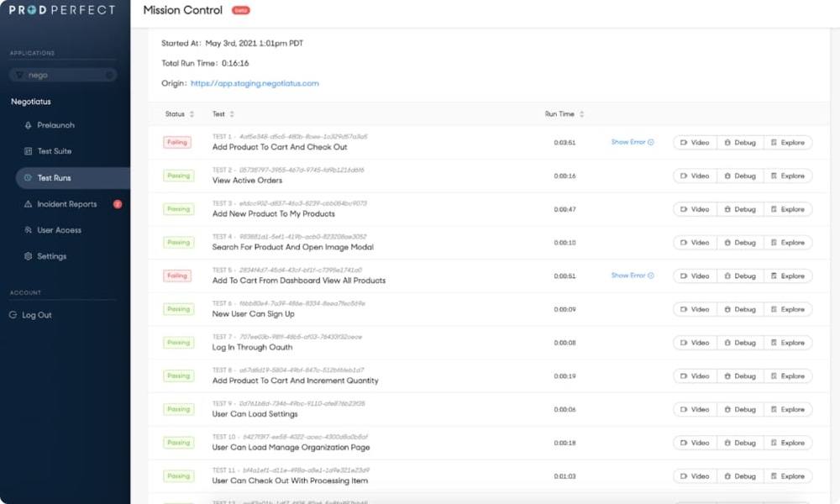Click the red Incident Reports notification badge

(x=118, y=204)
